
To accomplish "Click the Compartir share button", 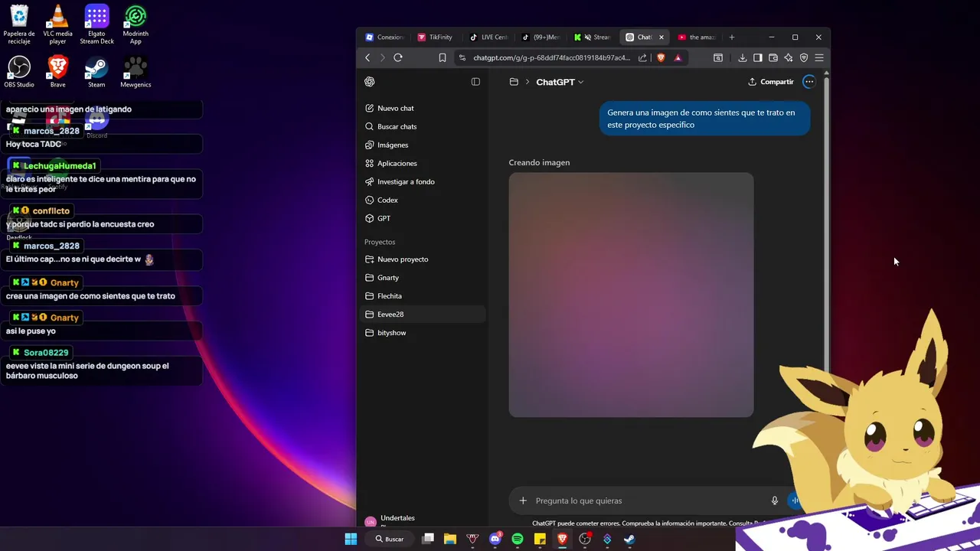I will (771, 82).
